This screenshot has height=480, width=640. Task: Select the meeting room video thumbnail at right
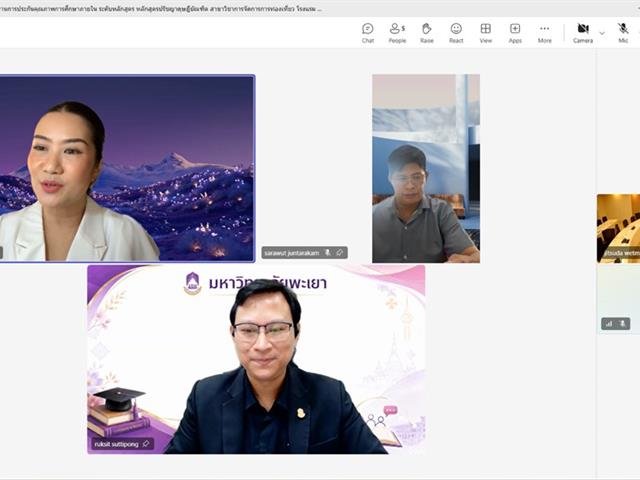click(618, 228)
